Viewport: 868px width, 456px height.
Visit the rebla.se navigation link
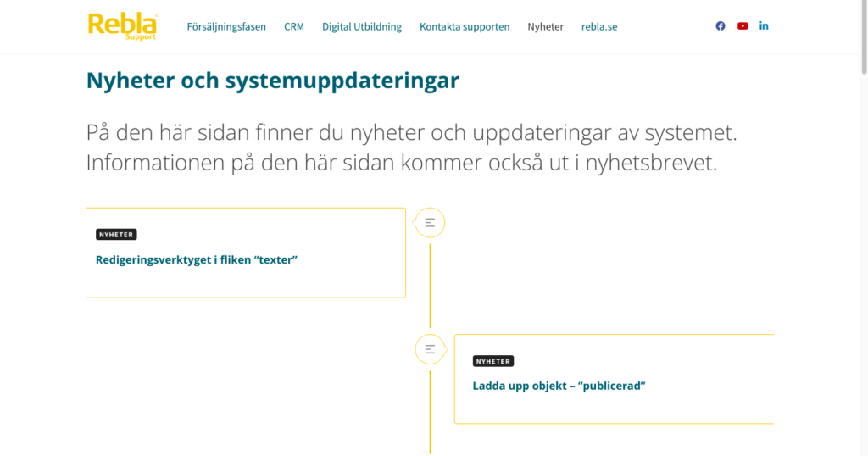pyautogui.click(x=599, y=26)
